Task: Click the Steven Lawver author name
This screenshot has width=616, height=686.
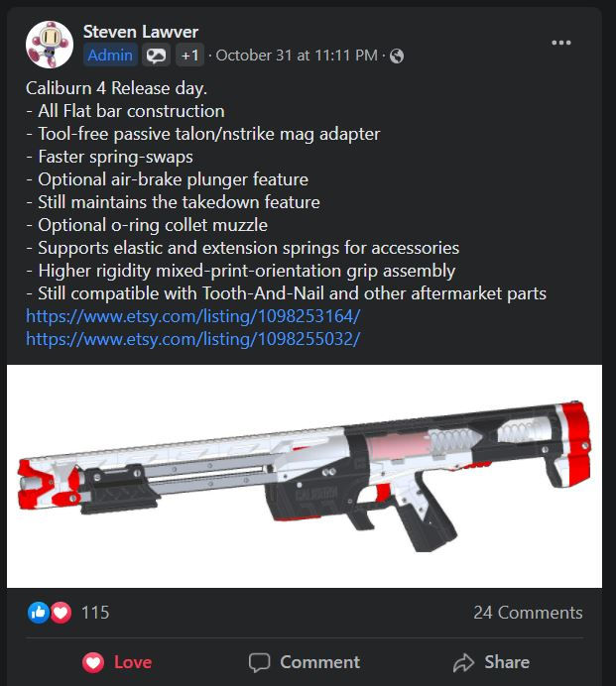Action: pos(141,32)
